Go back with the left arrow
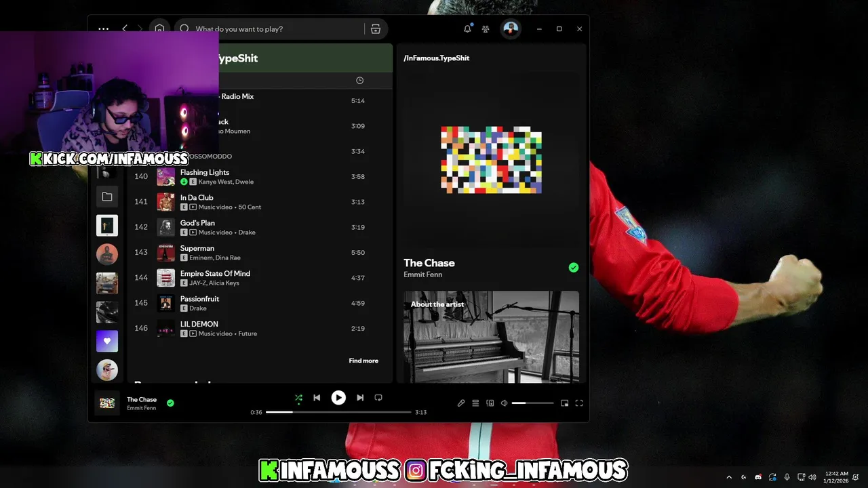This screenshot has height=488, width=868. coord(125,29)
